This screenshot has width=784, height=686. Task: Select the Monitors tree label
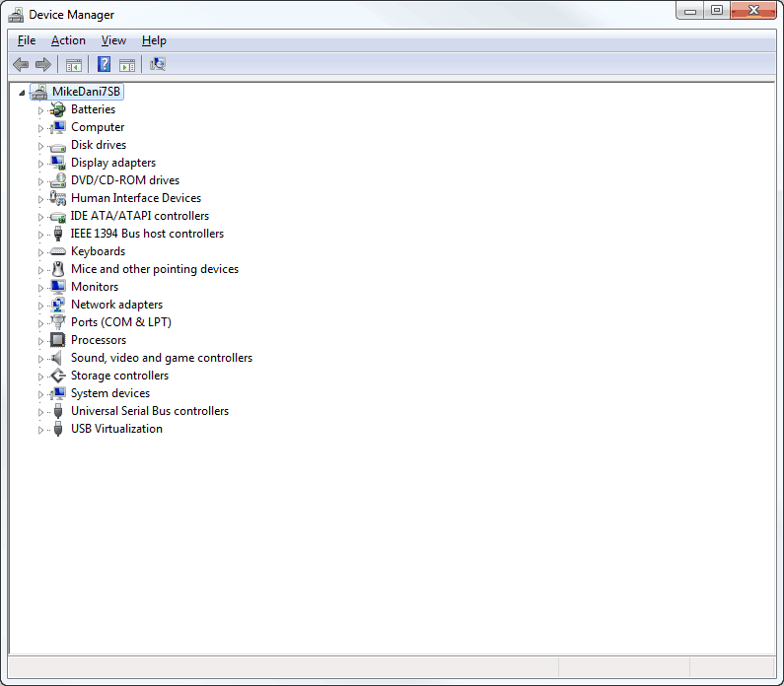(95, 287)
